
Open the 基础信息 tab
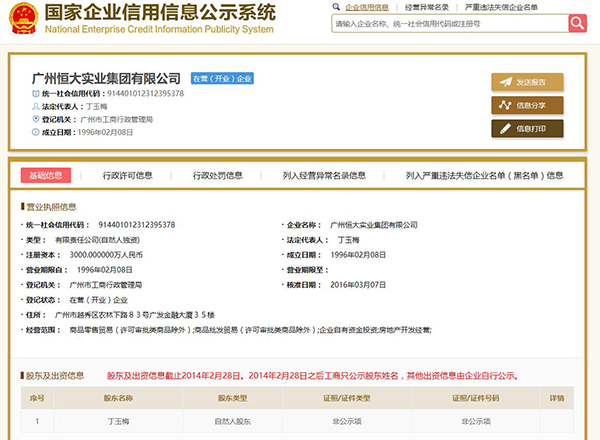[x=46, y=175]
